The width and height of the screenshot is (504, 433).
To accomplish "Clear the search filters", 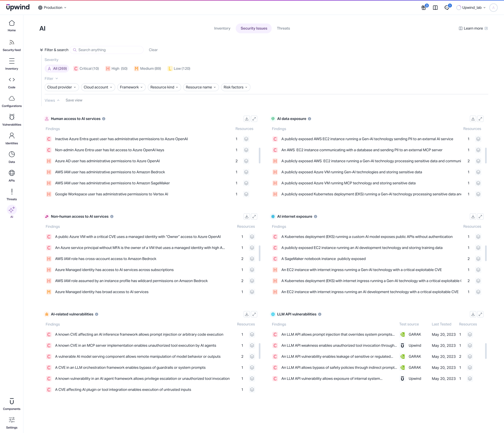I will [x=153, y=50].
